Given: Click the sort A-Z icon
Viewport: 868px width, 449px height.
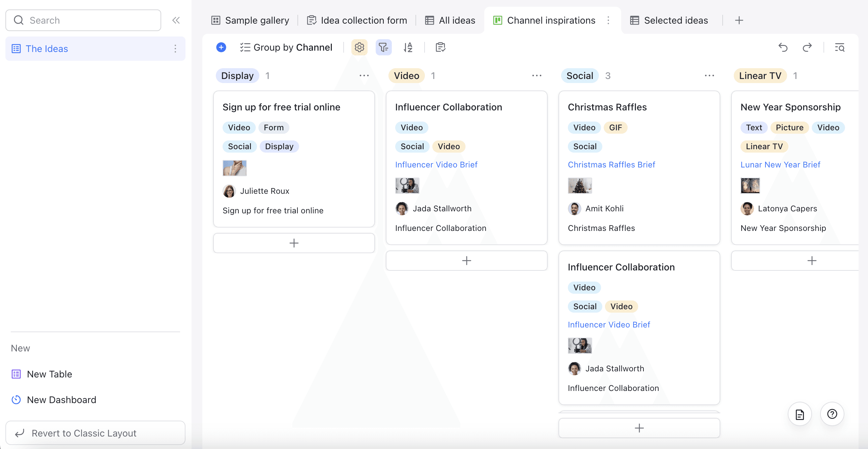Looking at the screenshot, I should click(x=408, y=47).
